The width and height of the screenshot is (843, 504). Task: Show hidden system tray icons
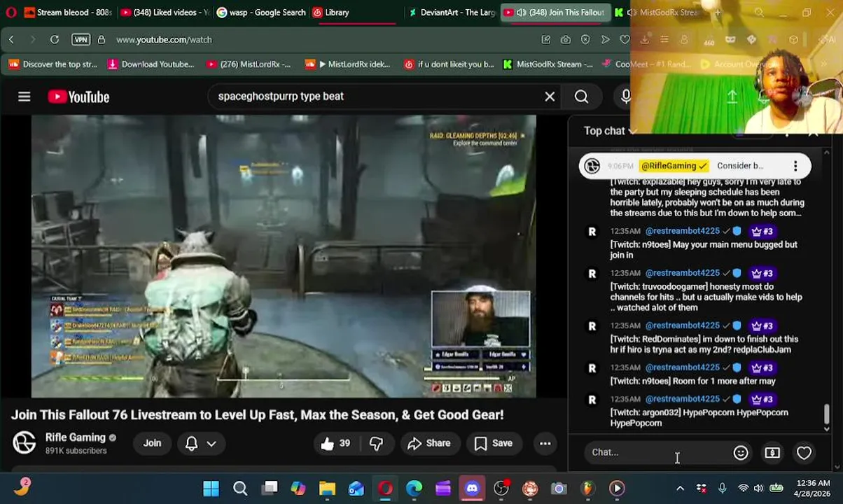(680, 489)
